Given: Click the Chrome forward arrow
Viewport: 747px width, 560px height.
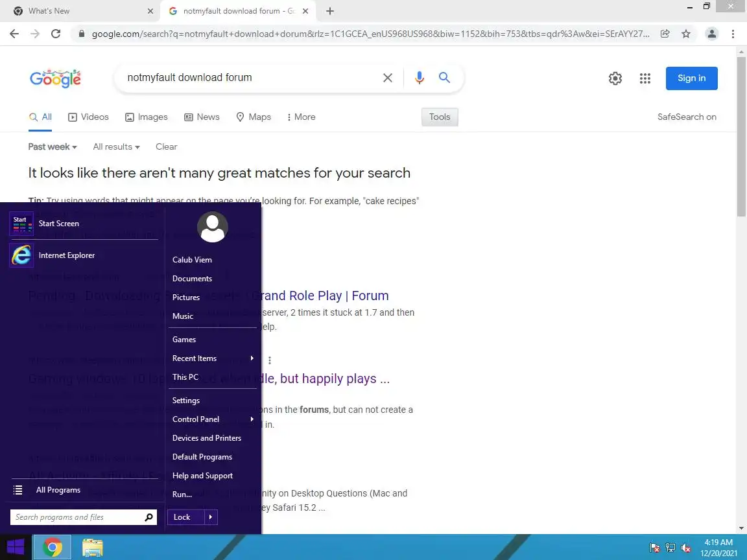Looking at the screenshot, I should point(35,34).
